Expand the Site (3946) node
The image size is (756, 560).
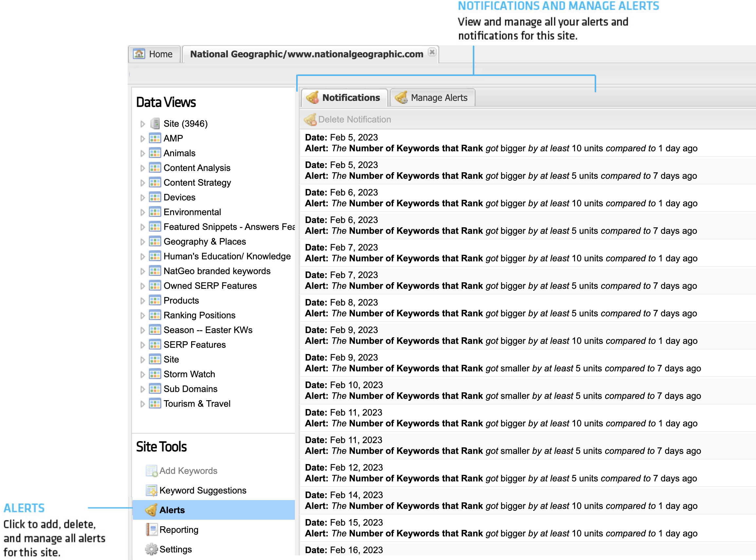click(143, 124)
